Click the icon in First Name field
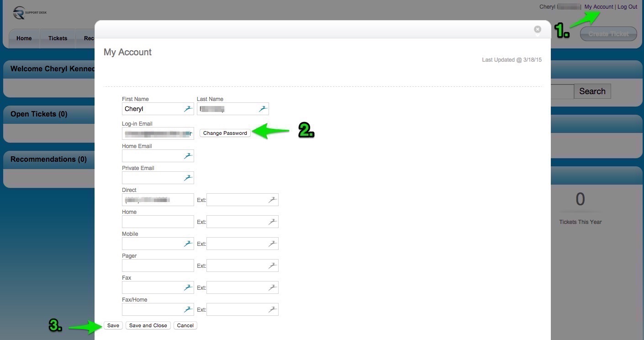Image resolution: width=644 pixels, height=340 pixels. click(x=188, y=109)
